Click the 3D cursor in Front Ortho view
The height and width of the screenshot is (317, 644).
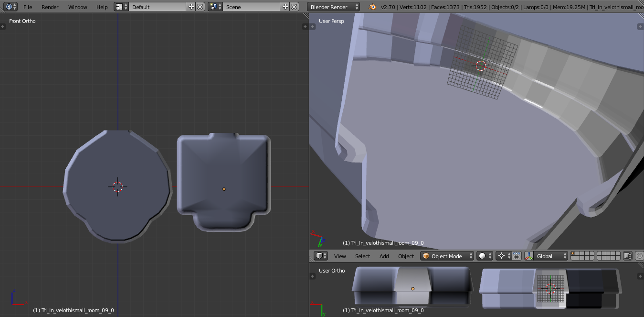117,186
